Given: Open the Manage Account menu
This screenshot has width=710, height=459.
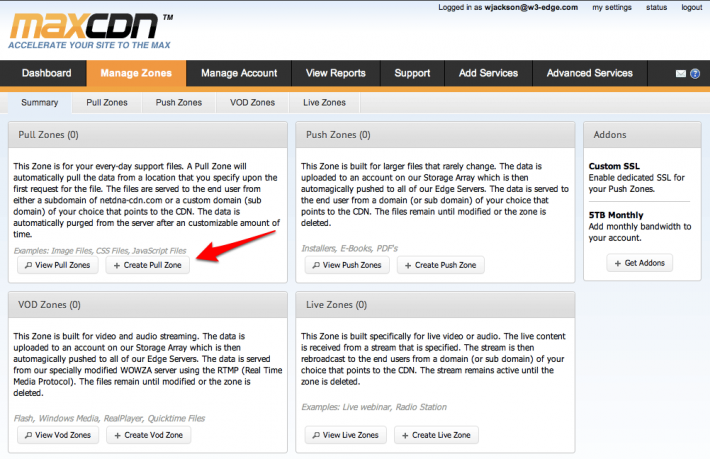Looking at the screenshot, I should click(239, 73).
